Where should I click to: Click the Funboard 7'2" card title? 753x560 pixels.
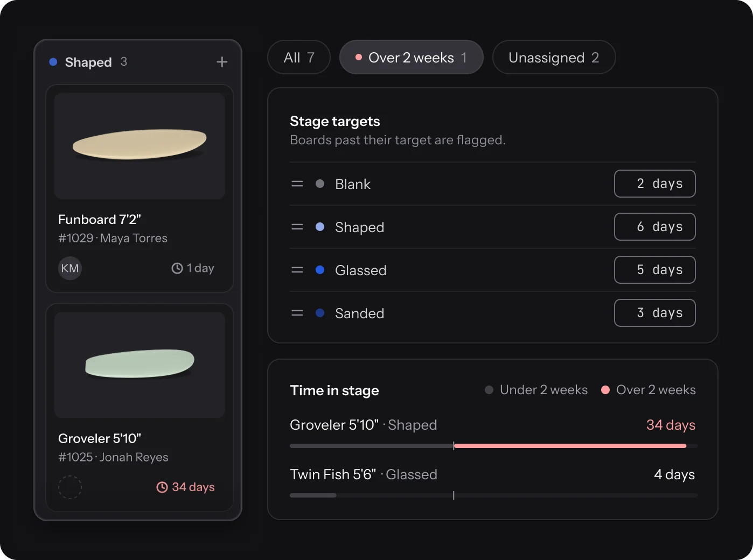click(100, 220)
